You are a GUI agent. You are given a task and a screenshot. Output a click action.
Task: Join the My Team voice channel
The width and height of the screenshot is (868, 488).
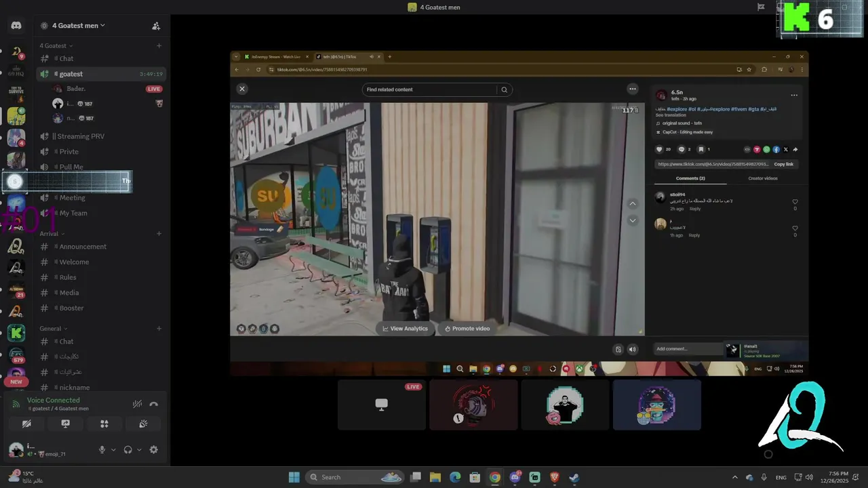(100, 213)
